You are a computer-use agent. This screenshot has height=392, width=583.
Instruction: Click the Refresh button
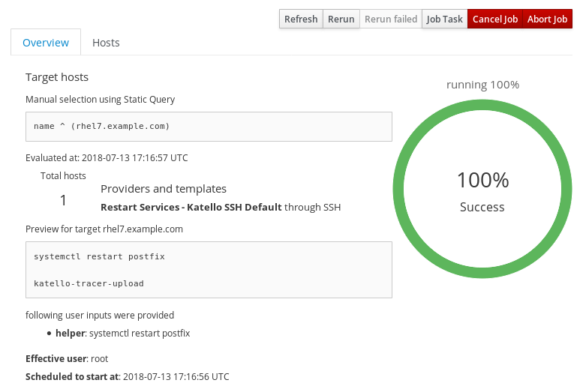[301, 19]
